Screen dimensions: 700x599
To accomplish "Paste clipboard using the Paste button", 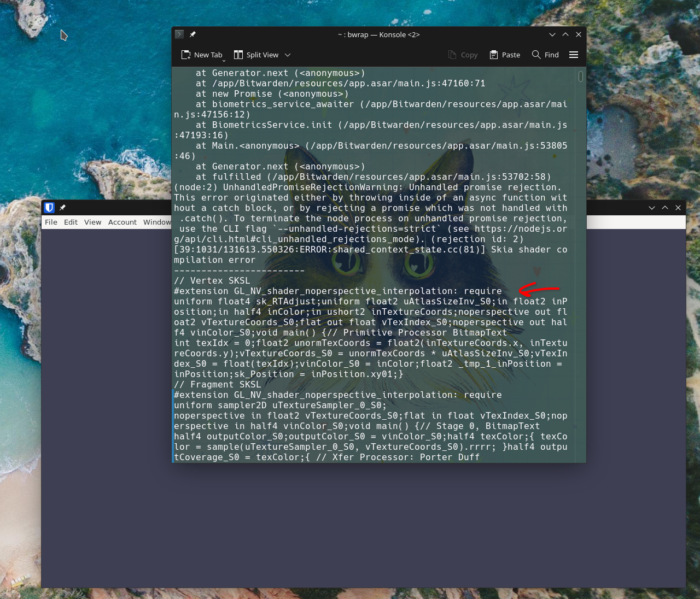I will click(x=505, y=55).
